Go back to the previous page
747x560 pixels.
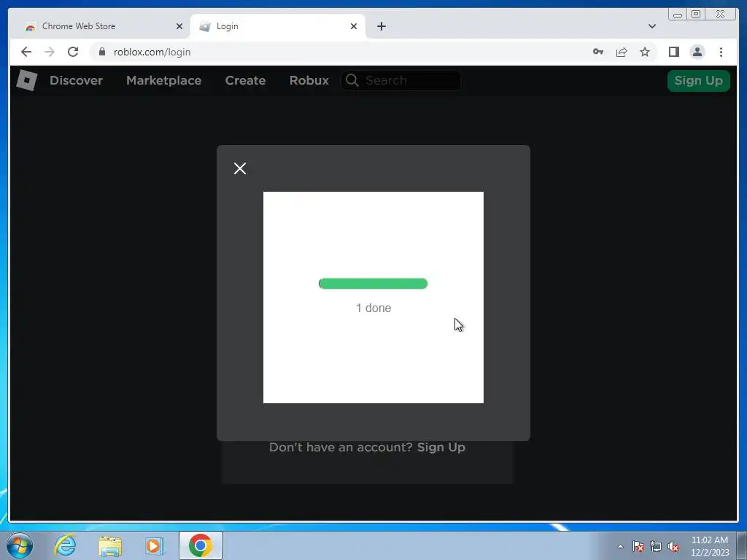pyautogui.click(x=26, y=52)
